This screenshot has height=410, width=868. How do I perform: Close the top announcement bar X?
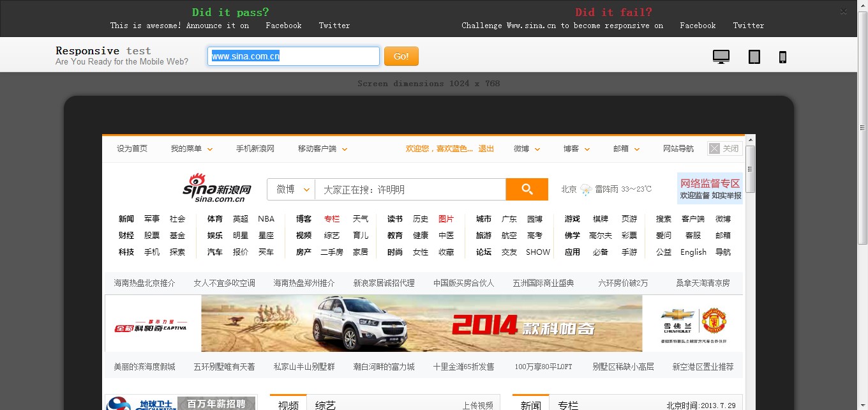coord(843,11)
